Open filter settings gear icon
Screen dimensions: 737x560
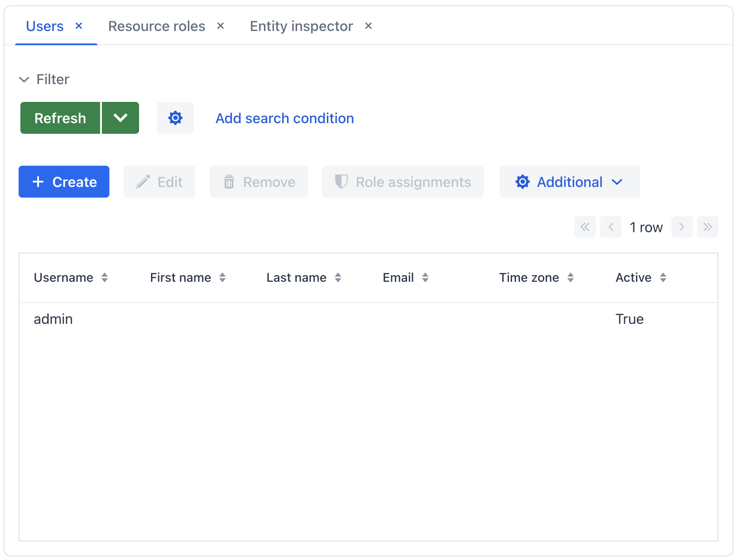click(x=175, y=118)
